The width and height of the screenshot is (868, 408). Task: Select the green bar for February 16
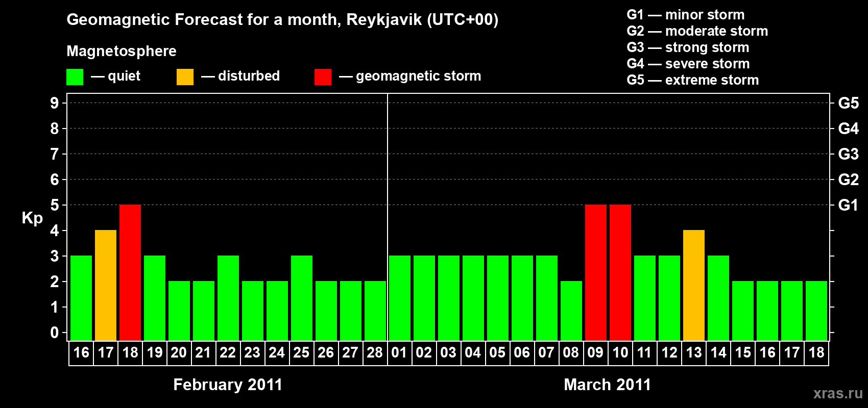click(x=81, y=298)
